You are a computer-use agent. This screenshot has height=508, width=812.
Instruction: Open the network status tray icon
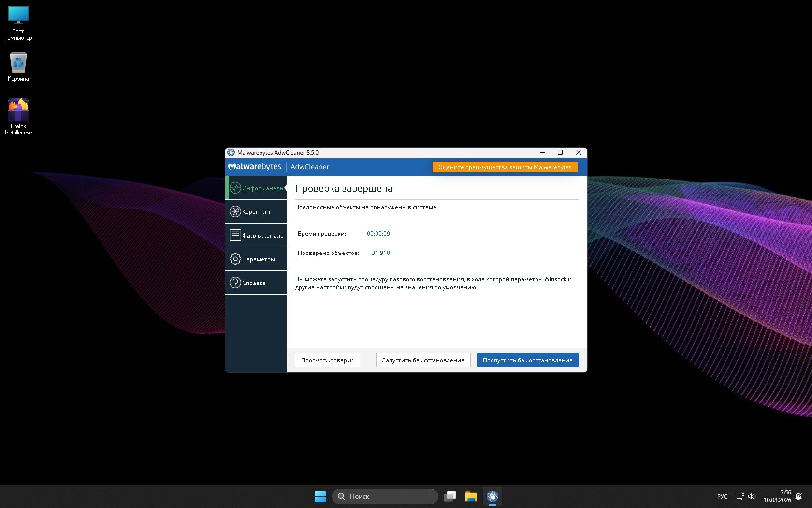[x=740, y=496]
